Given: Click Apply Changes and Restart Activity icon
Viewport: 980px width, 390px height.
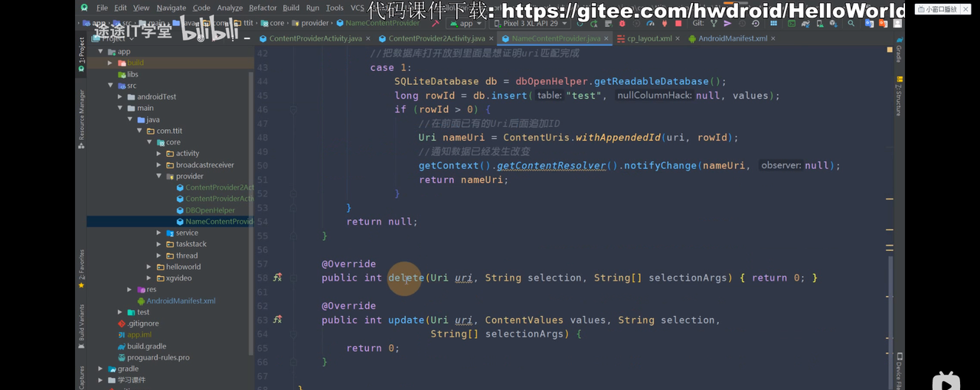Looking at the screenshot, I should coord(593,24).
